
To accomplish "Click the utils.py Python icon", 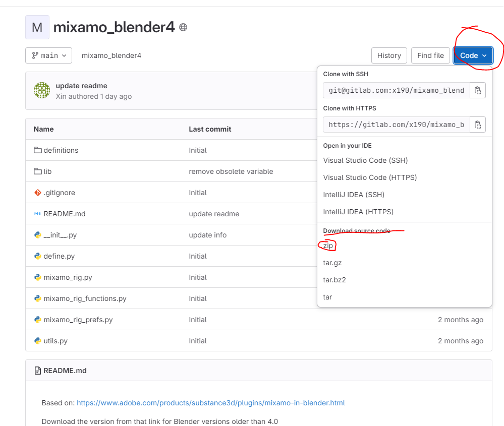I will [x=38, y=341].
